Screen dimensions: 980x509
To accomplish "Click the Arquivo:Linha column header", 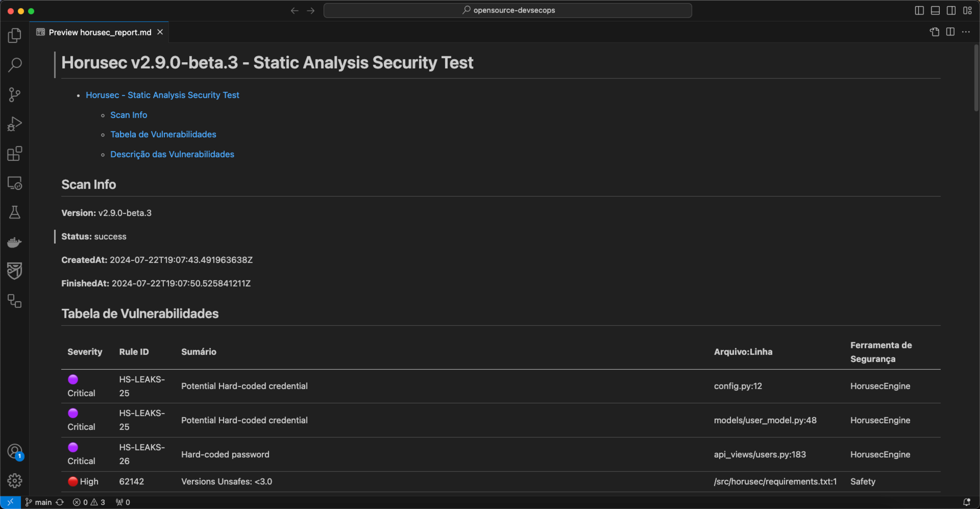I will (x=743, y=352).
